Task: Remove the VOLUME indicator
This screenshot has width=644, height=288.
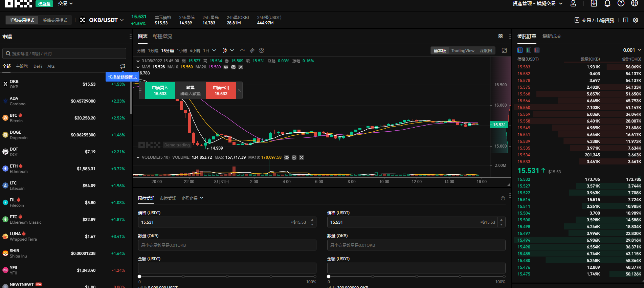Action: click(x=302, y=157)
